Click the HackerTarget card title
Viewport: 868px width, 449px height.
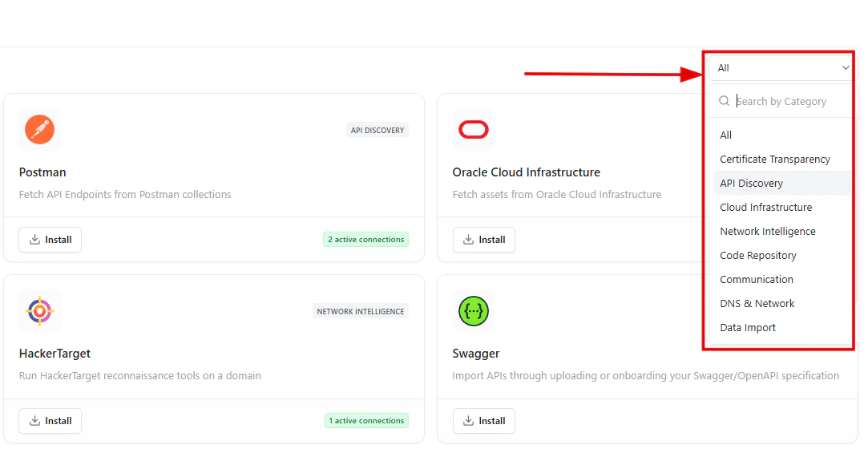55,354
